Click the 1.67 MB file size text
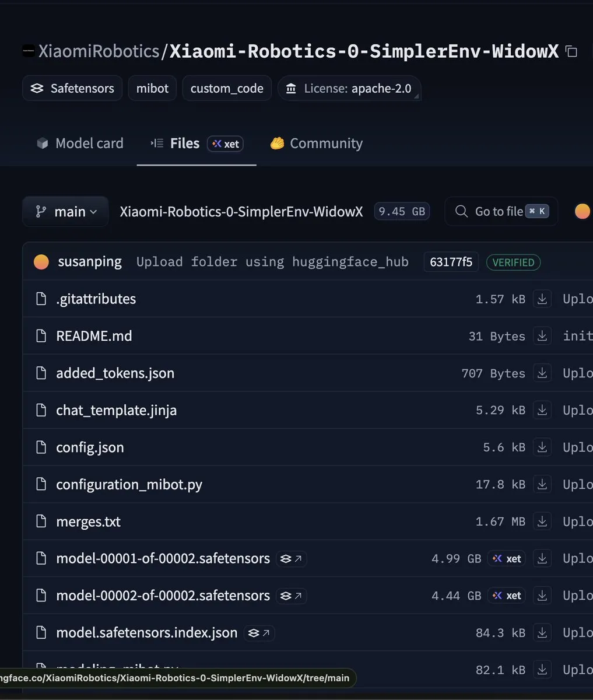Image resolution: width=593 pixels, height=700 pixels. [500, 521]
